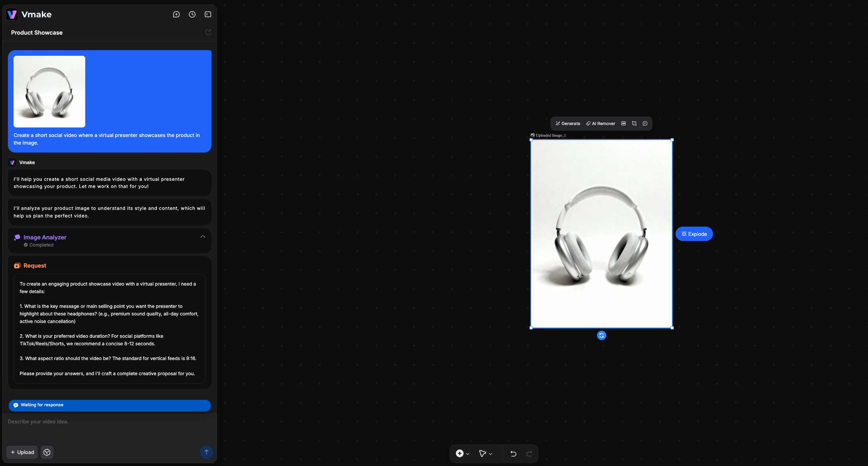Click the blue refresh icon below image
This screenshot has width=868, height=466.
coord(601,335)
